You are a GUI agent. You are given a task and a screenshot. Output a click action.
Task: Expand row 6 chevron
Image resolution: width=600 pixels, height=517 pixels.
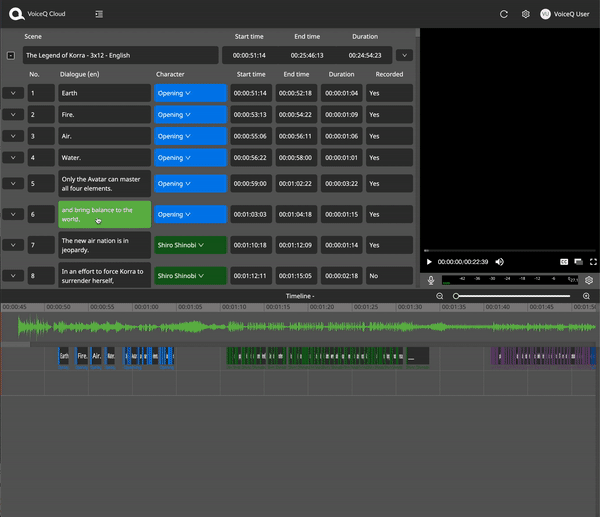tap(13, 214)
